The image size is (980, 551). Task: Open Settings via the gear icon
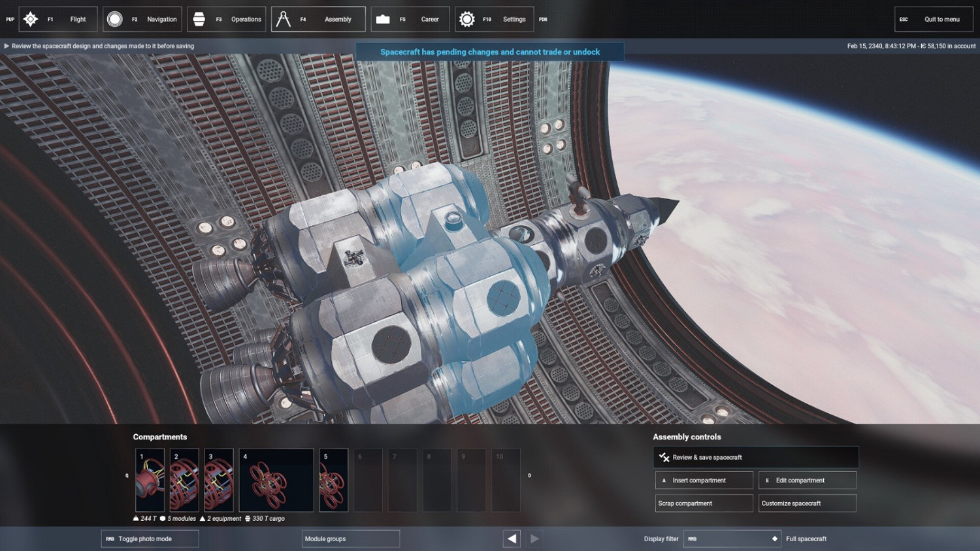466,19
